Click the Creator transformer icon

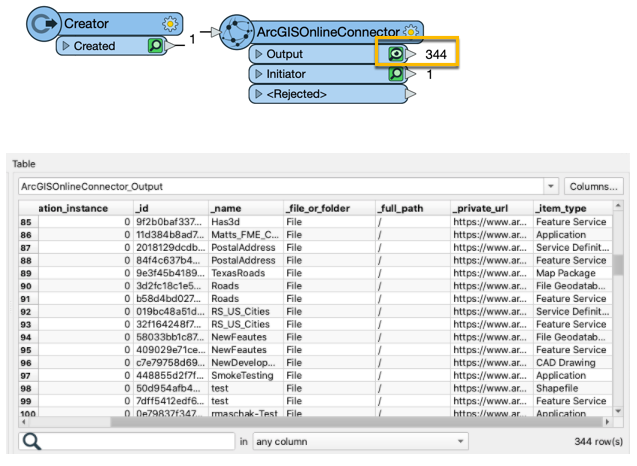coord(43,24)
